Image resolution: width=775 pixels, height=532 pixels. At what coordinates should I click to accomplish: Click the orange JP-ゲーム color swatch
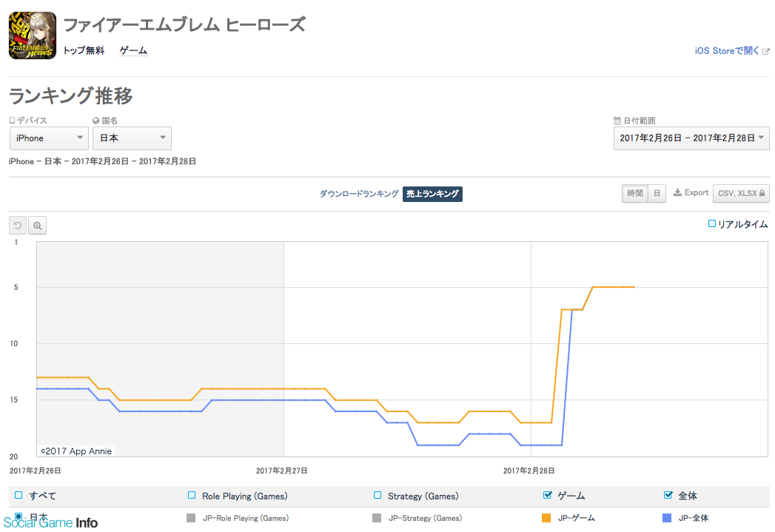546,518
